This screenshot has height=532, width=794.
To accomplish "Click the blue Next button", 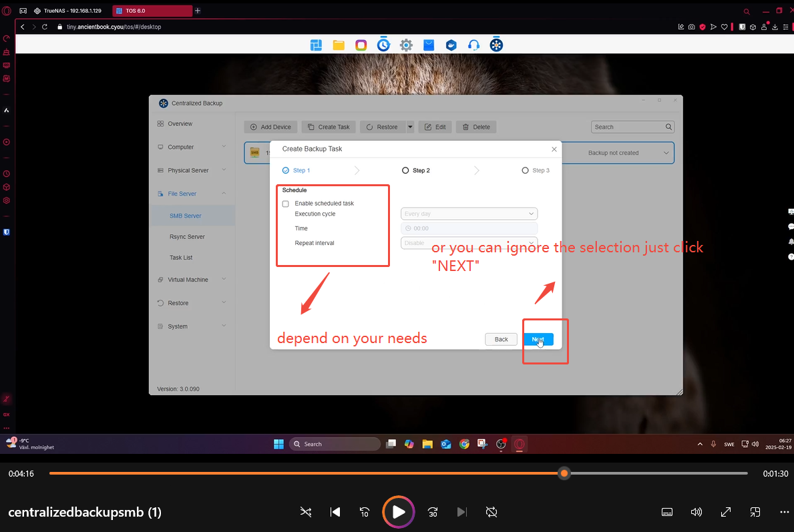I will (x=538, y=339).
